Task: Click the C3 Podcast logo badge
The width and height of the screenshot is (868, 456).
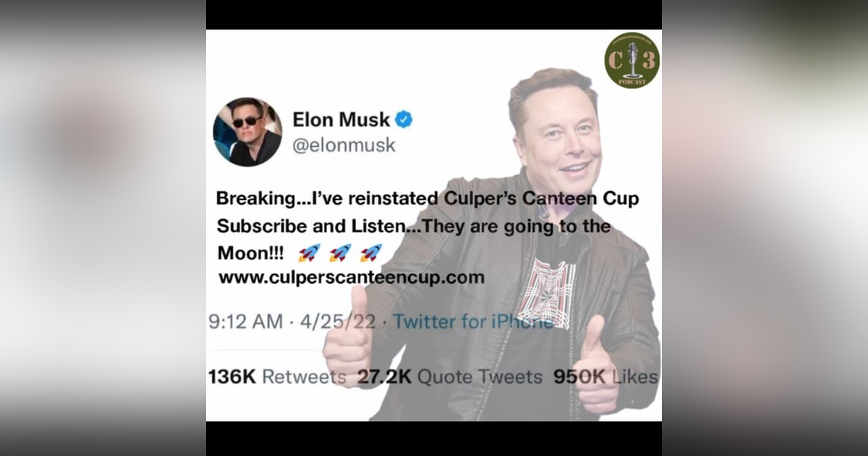Action: (x=631, y=60)
